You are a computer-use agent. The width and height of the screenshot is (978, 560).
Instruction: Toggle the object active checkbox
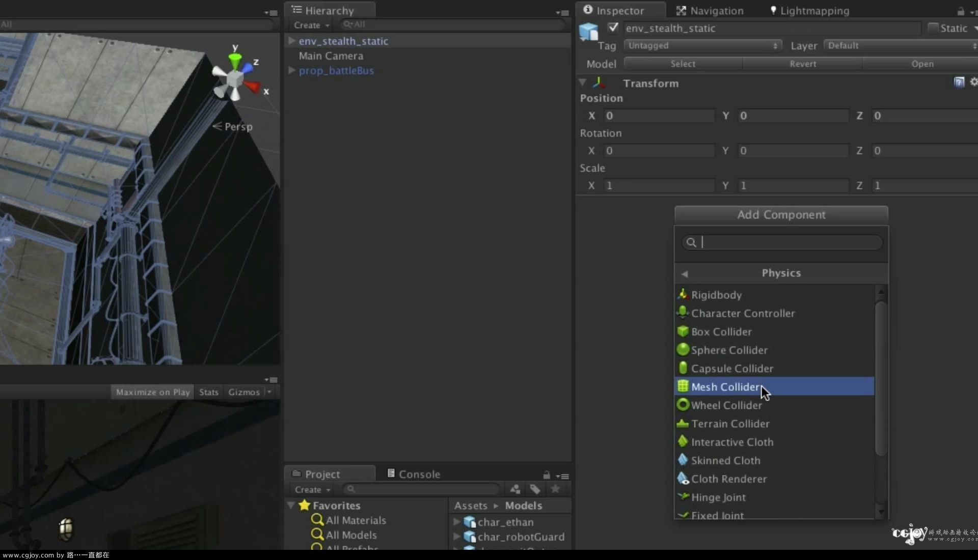click(x=613, y=27)
